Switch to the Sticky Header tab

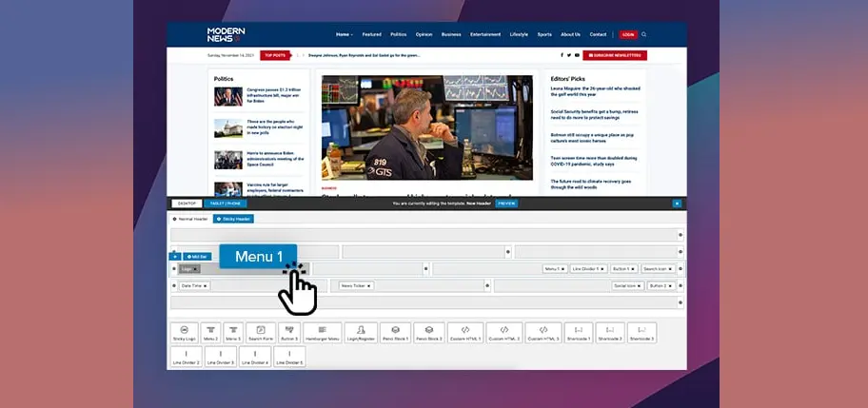coord(233,219)
